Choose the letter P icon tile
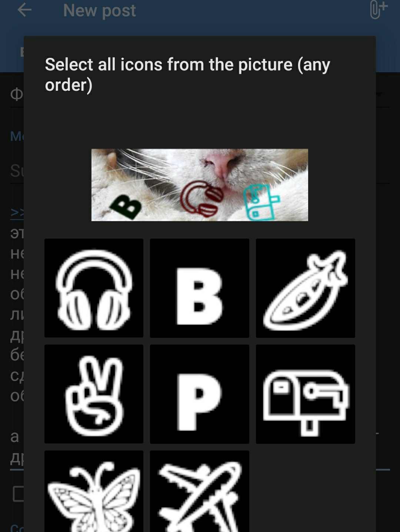 [200, 394]
